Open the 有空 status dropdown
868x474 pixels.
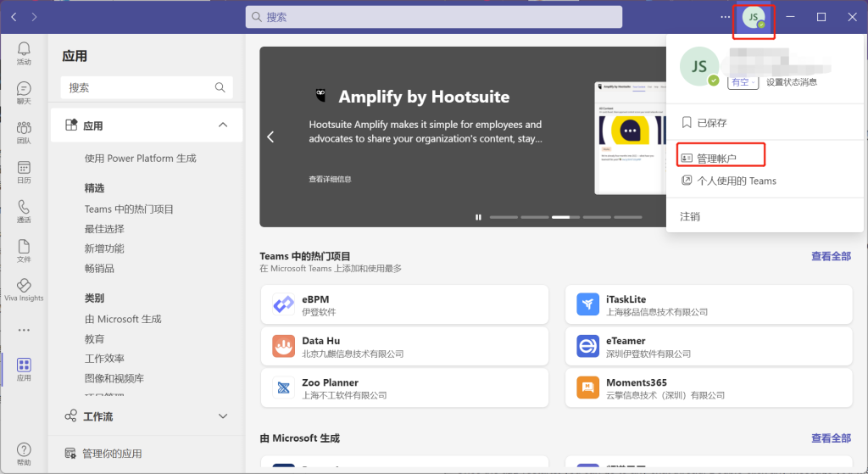click(744, 82)
